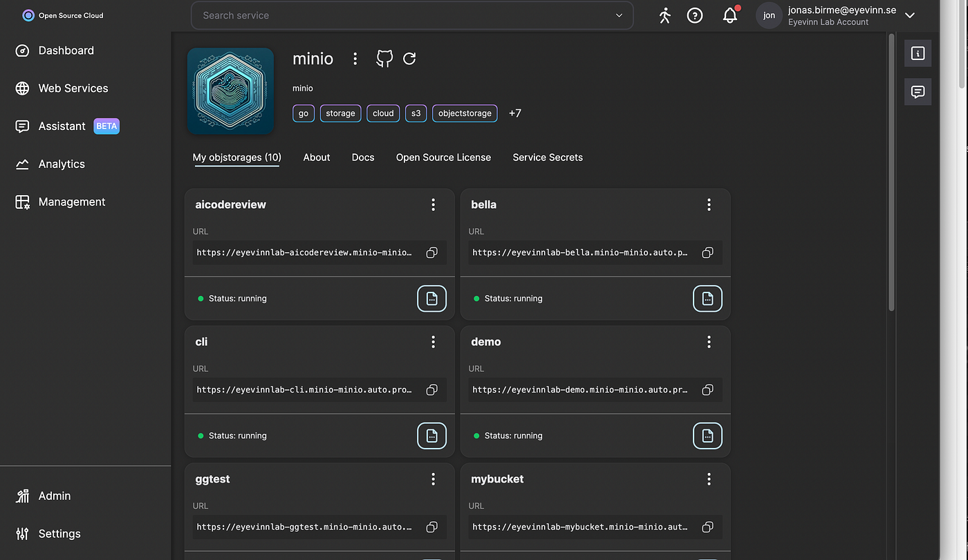Click the aicodereview URL text
This screenshot has height=560, width=968.
click(x=304, y=253)
